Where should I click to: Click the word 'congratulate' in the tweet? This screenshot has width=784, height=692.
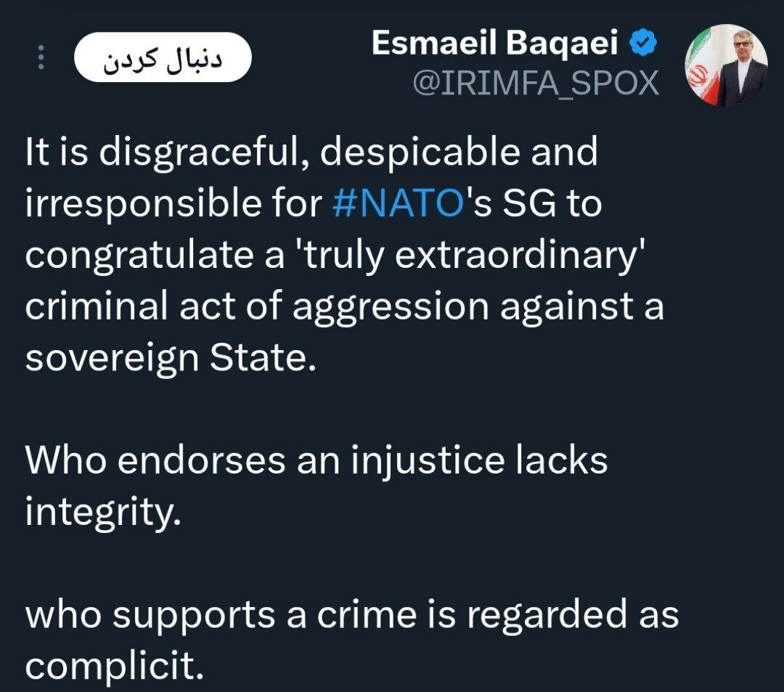click(139, 256)
